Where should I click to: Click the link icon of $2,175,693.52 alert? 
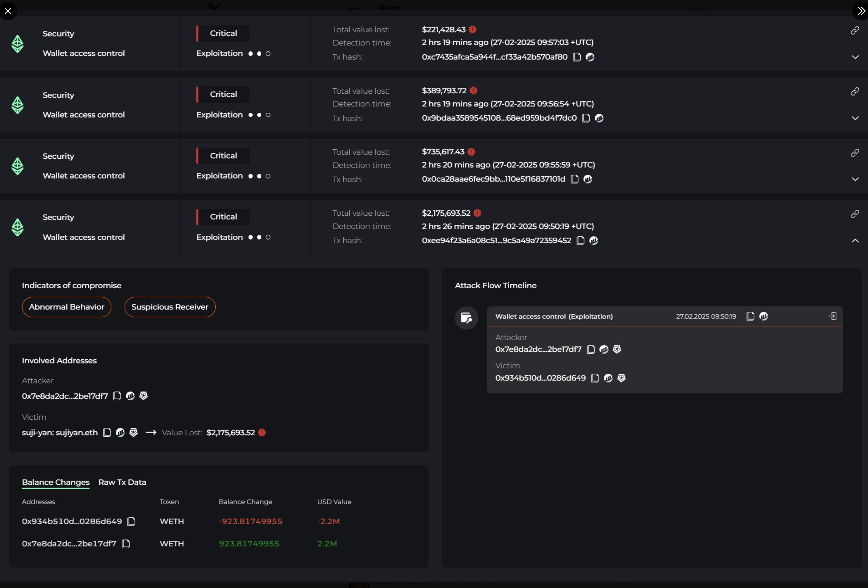point(854,214)
